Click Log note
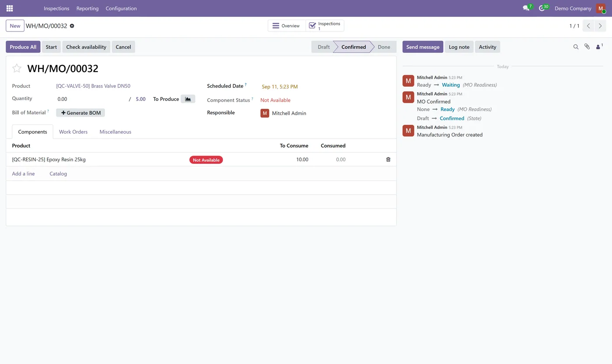The width and height of the screenshot is (612, 364). [x=459, y=47]
